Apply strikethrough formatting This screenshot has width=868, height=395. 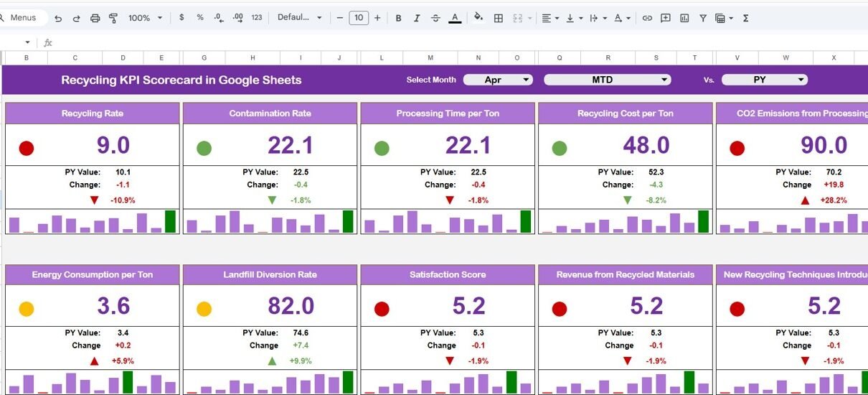435,18
